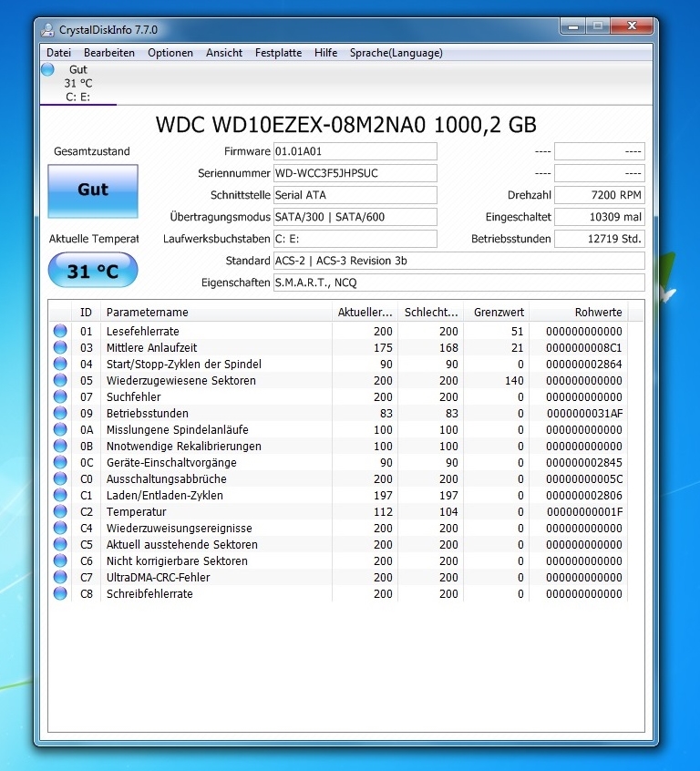Image resolution: width=700 pixels, height=771 pixels.
Task: Click the Drehzahl value 7200 RPM
Action: tap(600, 195)
